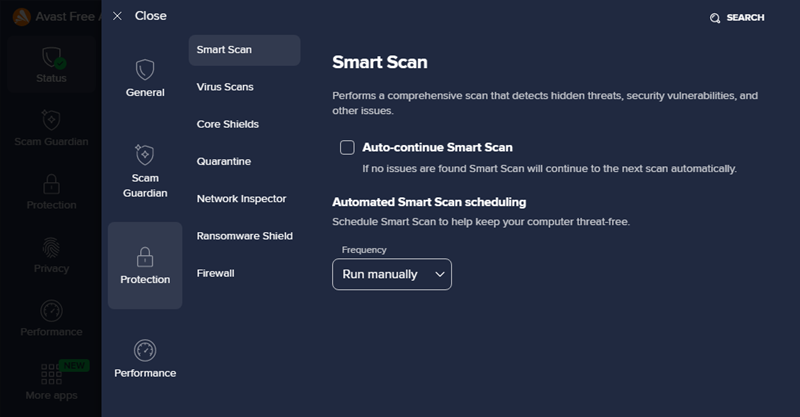Select the Smart Scan menu item

(x=244, y=50)
